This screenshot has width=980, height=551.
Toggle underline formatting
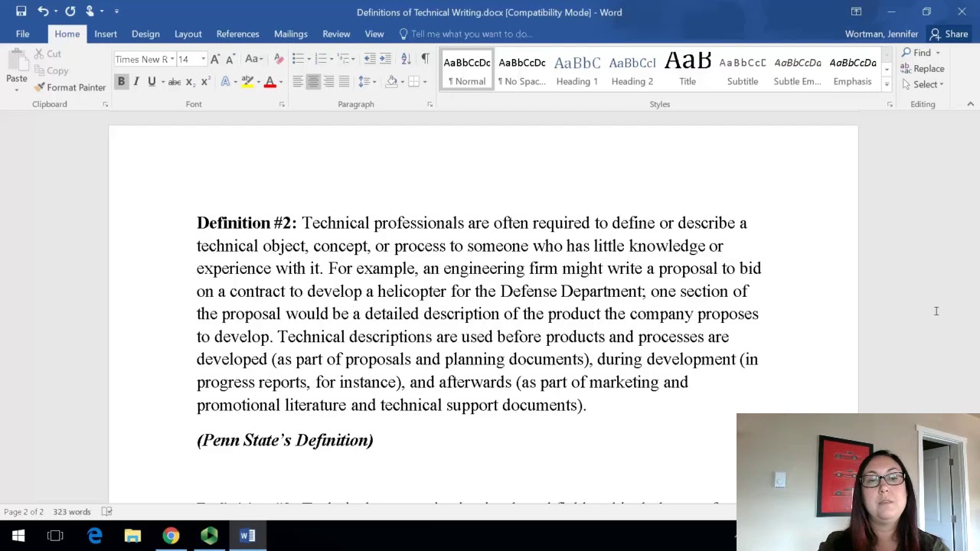(x=152, y=82)
